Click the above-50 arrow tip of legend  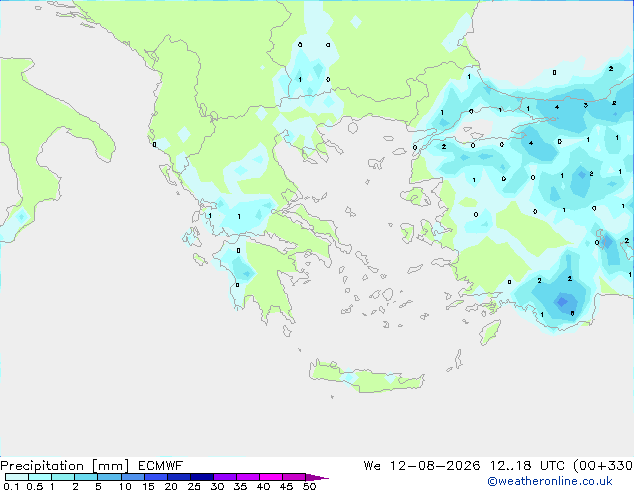point(317,477)
